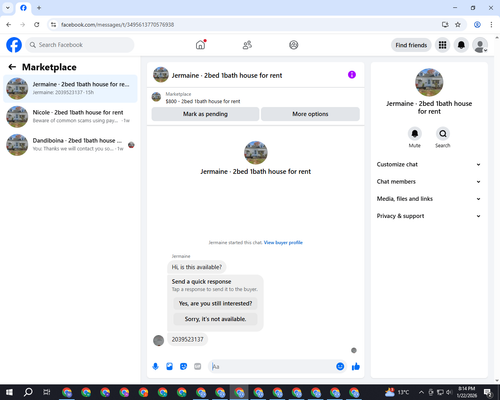Image resolution: width=500 pixels, height=400 pixels.
Task: Send quick response Sorry, it's not available.
Action: tap(215, 319)
